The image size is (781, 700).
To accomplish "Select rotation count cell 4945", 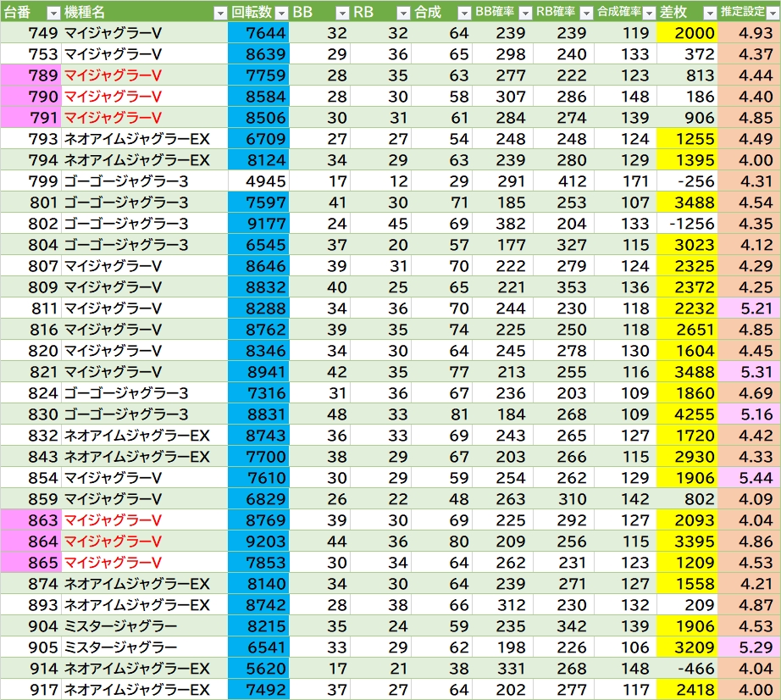I will pyautogui.click(x=258, y=181).
